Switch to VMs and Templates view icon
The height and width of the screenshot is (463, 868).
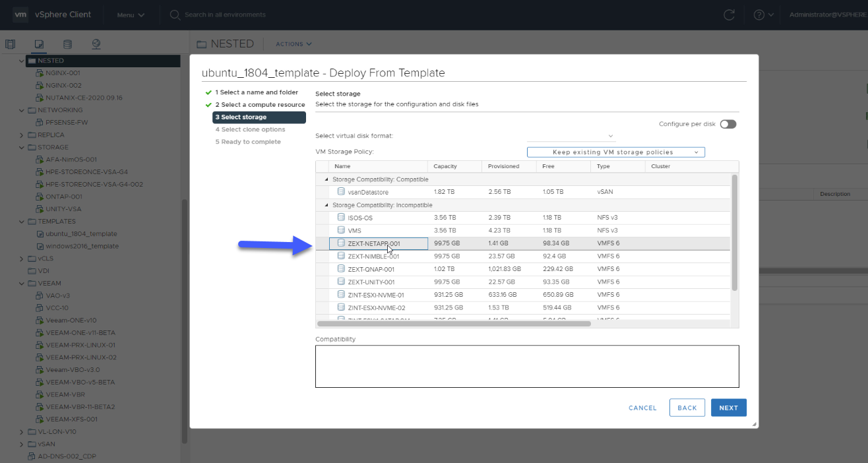click(39, 44)
